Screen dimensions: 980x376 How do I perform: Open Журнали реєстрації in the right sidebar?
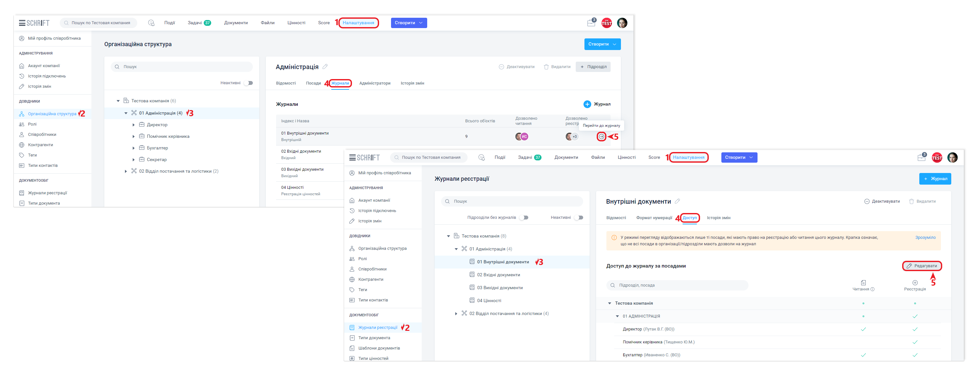tap(377, 327)
